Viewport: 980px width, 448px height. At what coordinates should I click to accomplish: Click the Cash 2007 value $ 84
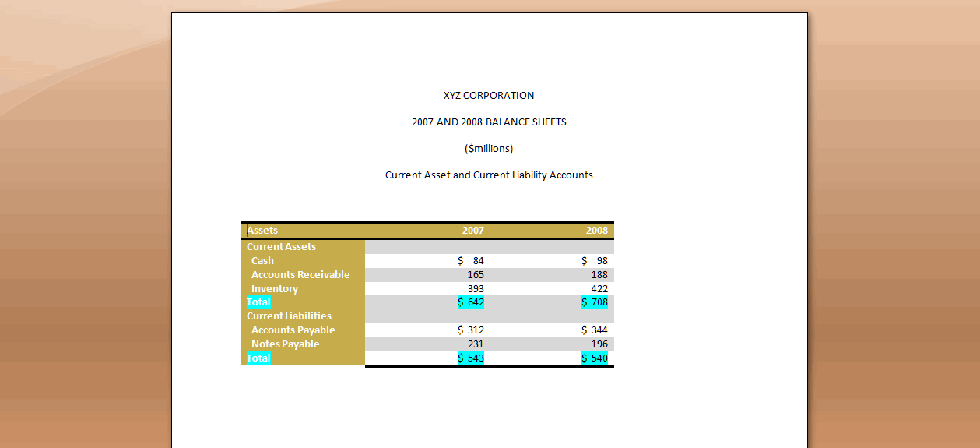(x=471, y=261)
